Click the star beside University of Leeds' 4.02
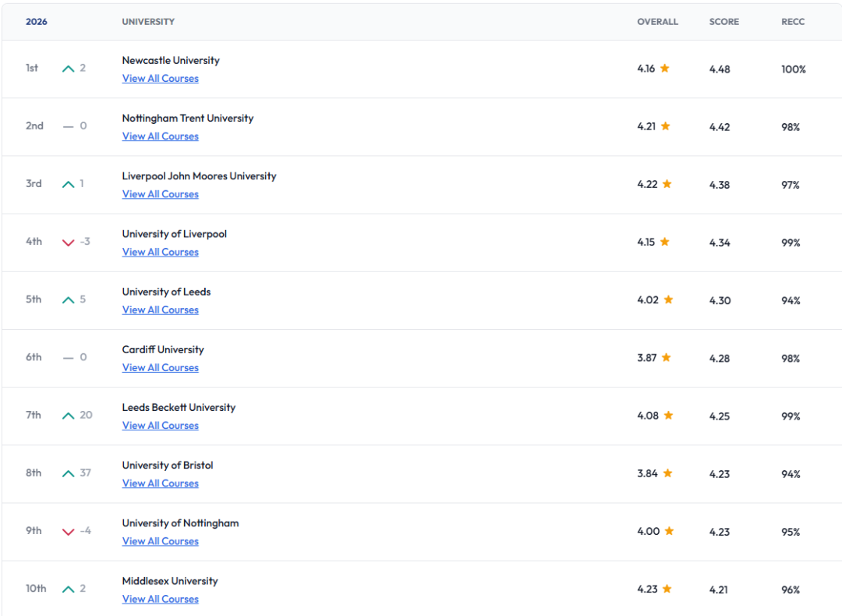The width and height of the screenshot is (842, 616). [x=669, y=299]
